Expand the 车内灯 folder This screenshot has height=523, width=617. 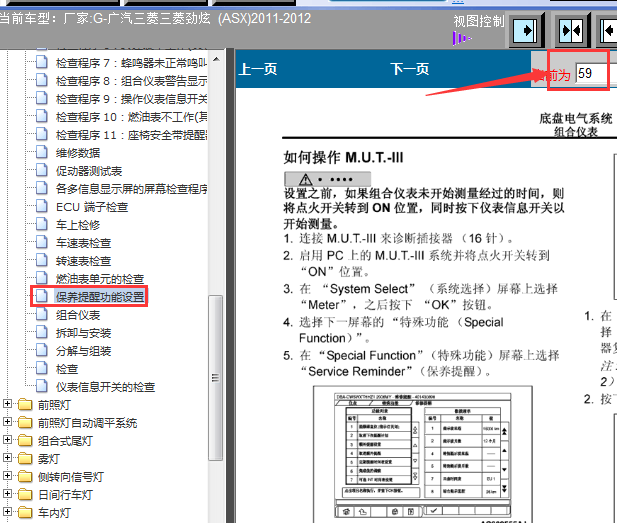[x=7, y=512]
